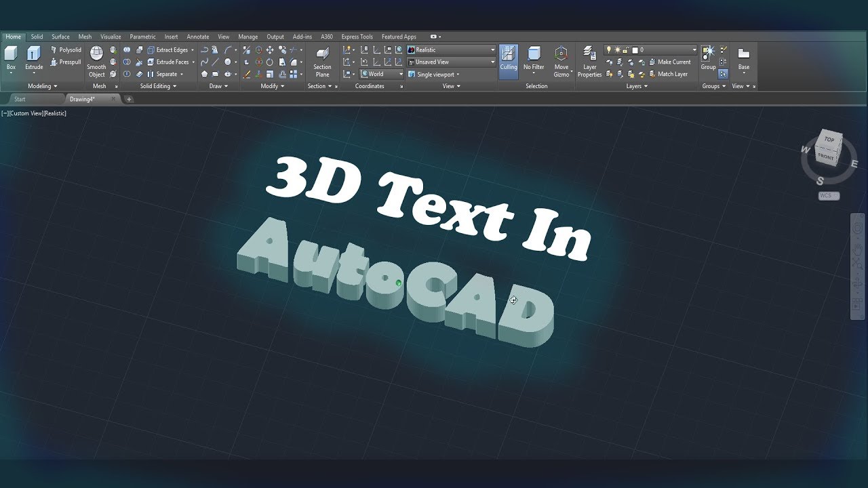This screenshot has width=868, height=488.
Task: Go to the Express Tools tab
Action: pos(357,37)
